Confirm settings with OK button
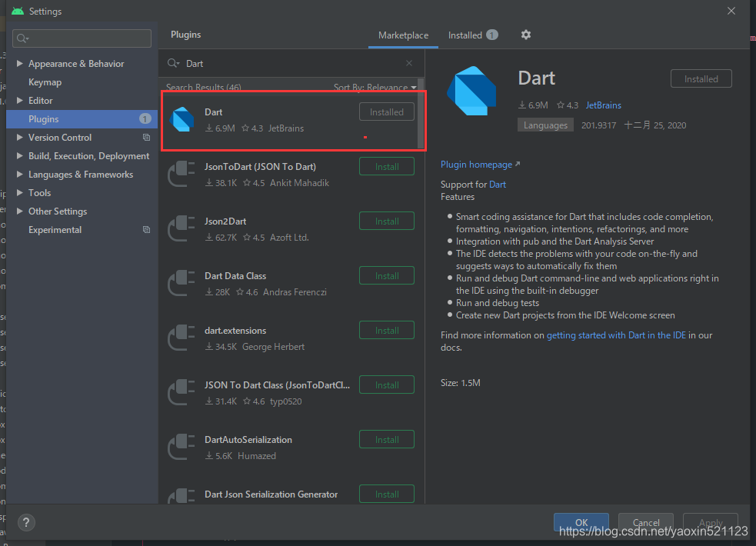 [581, 522]
